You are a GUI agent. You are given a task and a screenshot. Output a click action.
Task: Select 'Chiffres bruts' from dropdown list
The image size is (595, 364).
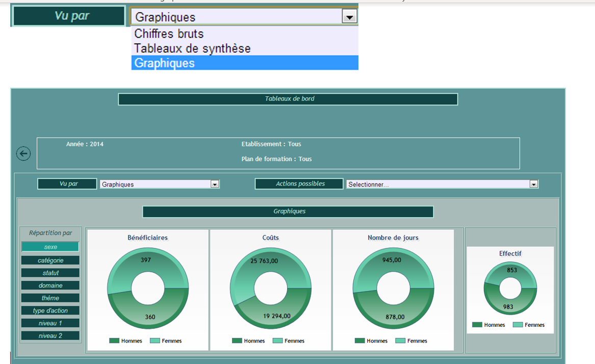(169, 34)
